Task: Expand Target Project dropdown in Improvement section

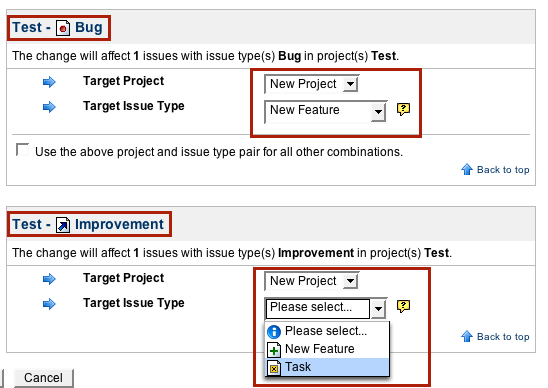Action: coord(311,281)
